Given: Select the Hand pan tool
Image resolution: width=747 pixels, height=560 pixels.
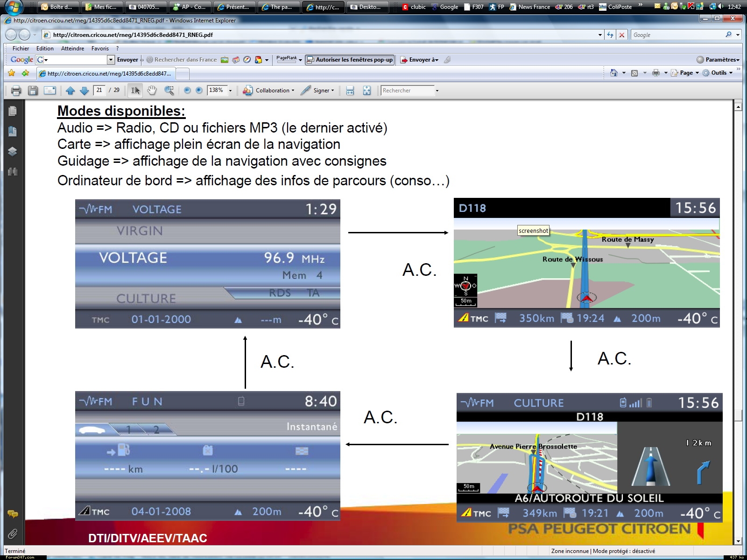Looking at the screenshot, I should [152, 91].
